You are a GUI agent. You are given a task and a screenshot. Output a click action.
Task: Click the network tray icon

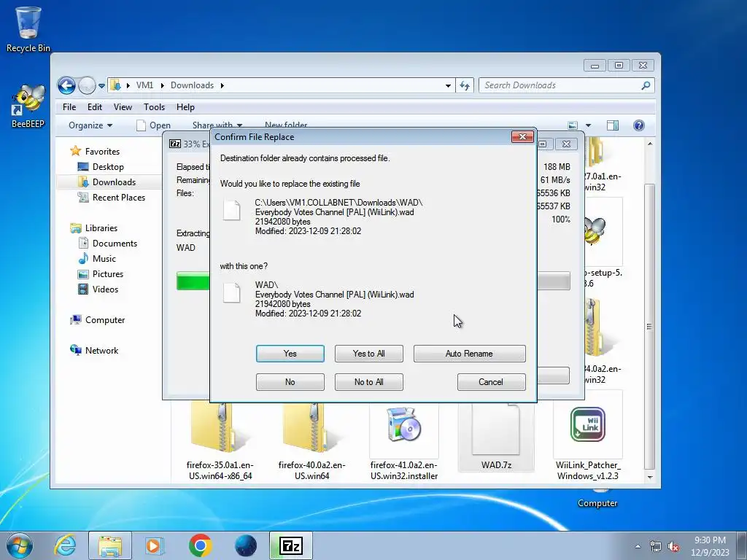tap(656, 546)
